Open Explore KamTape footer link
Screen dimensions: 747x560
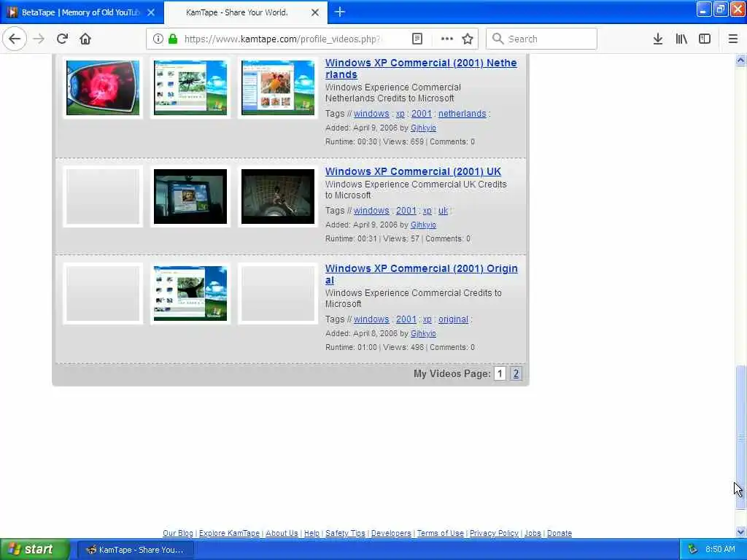229,533
